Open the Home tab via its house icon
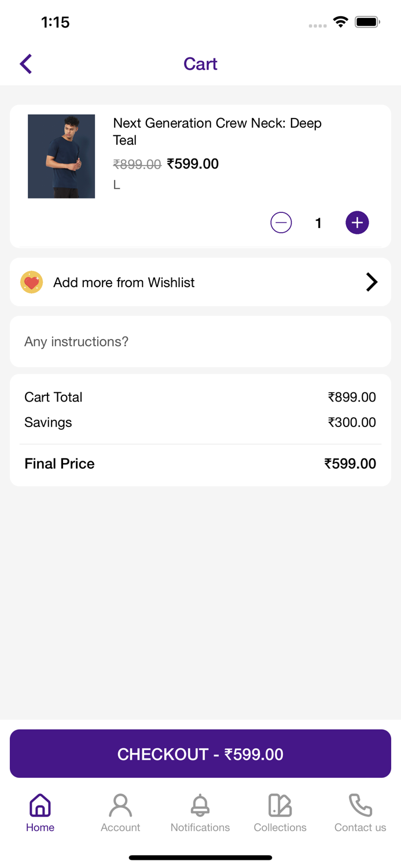This screenshot has width=401, height=868. pos(40,804)
